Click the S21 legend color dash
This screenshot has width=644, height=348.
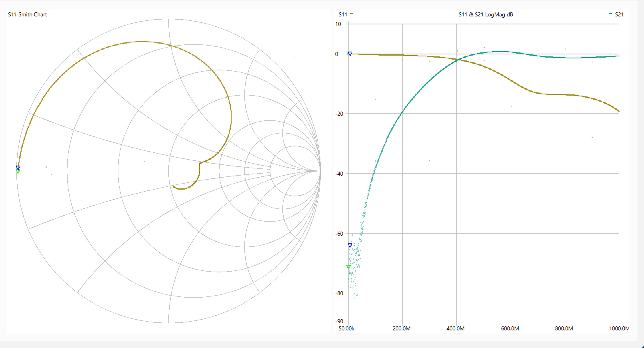click(610, 14)
